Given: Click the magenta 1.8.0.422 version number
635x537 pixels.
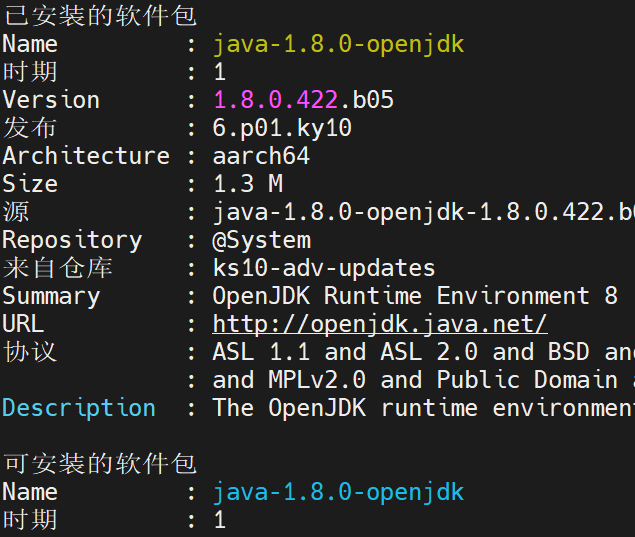Looking at the screenshot, I should coord(275,100).
